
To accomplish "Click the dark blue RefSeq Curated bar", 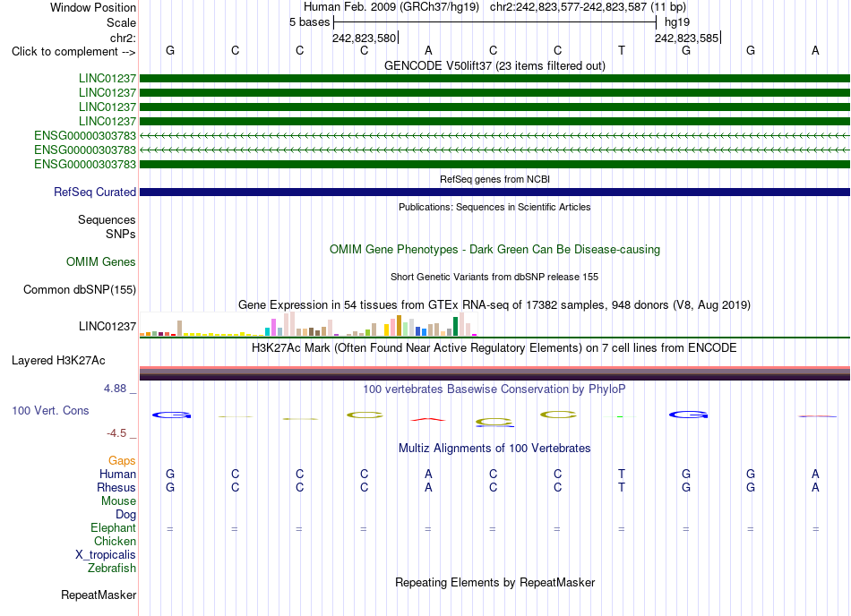I will pyautogui.click(x=494, y=192).
